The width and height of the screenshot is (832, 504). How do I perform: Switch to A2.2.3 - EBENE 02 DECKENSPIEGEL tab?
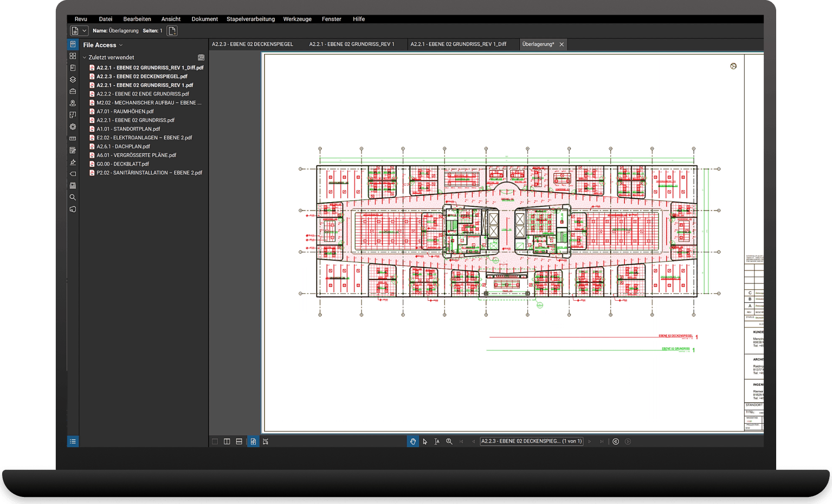pyautogui.click(x=252, y=44)
